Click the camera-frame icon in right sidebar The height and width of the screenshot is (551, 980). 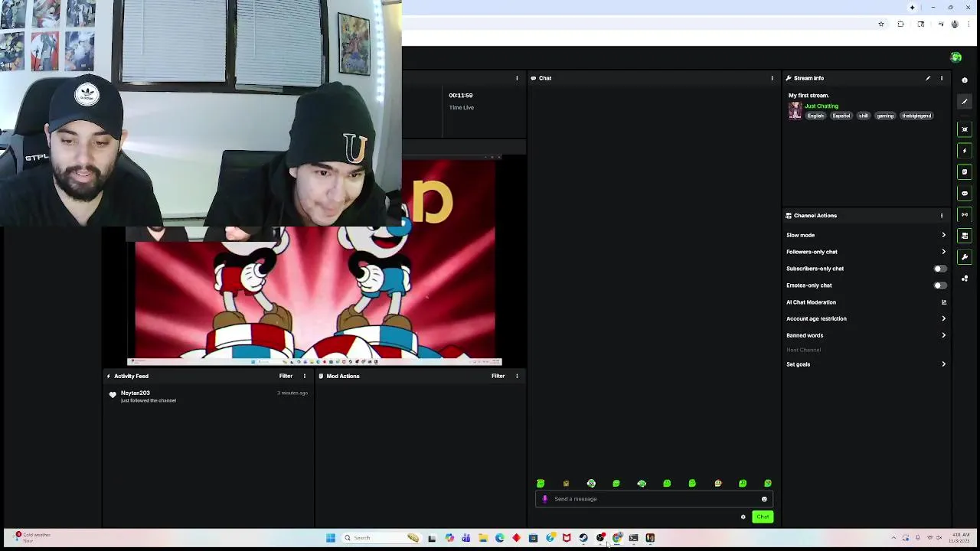coord(965,129)
